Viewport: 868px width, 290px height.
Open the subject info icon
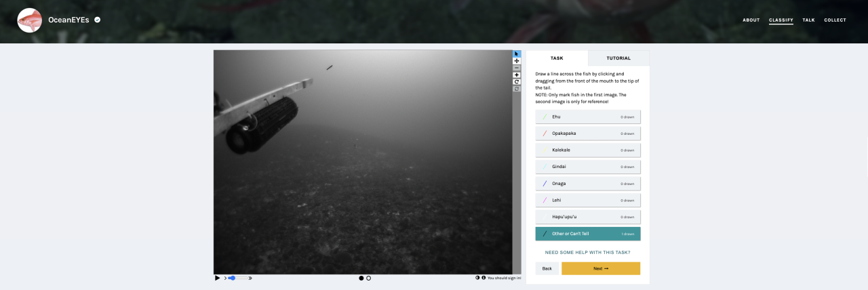pos(484,278)
